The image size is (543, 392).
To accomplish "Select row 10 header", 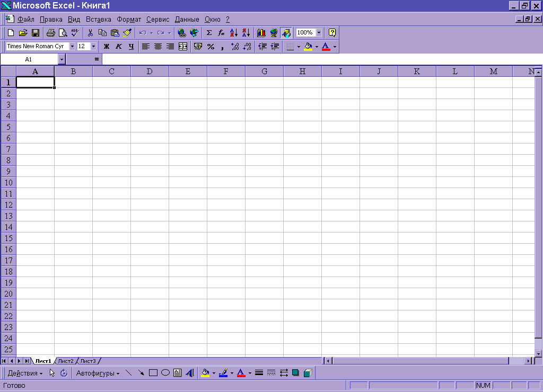I will [x=8, y=182].
